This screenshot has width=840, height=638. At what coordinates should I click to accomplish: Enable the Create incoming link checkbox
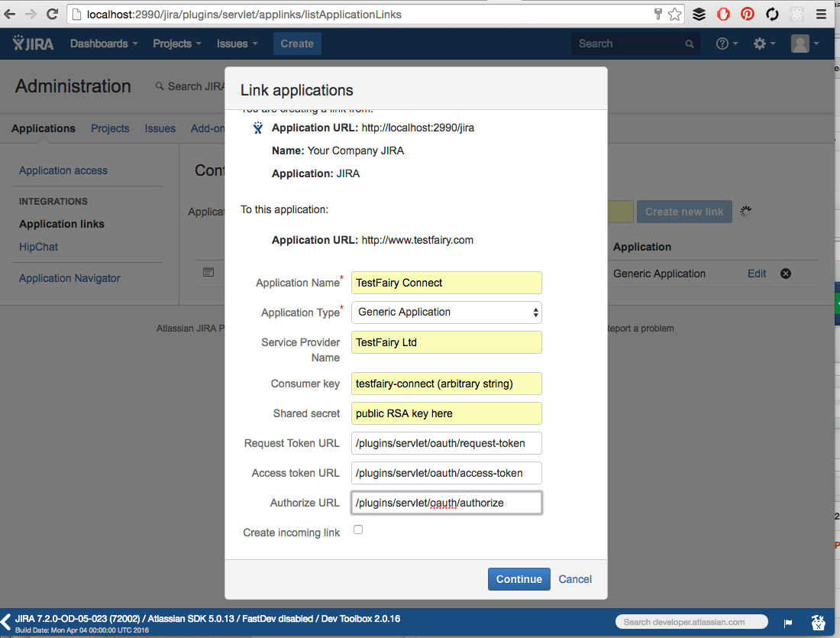[357, 529]
